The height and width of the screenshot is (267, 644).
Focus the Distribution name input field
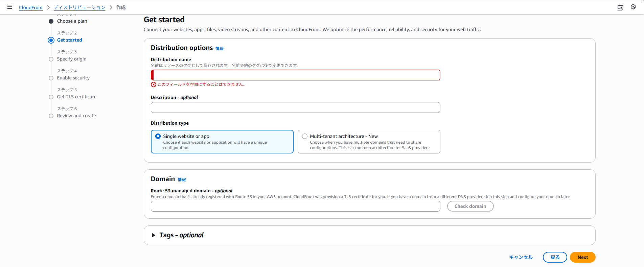point(296,75)
